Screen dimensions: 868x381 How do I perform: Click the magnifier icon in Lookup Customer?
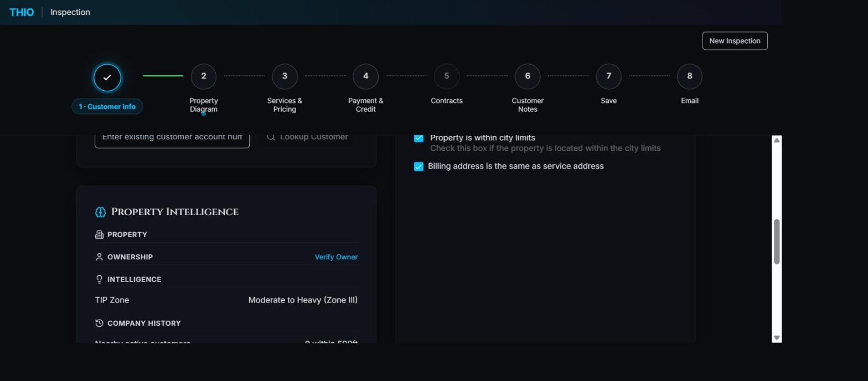[271, 137]
